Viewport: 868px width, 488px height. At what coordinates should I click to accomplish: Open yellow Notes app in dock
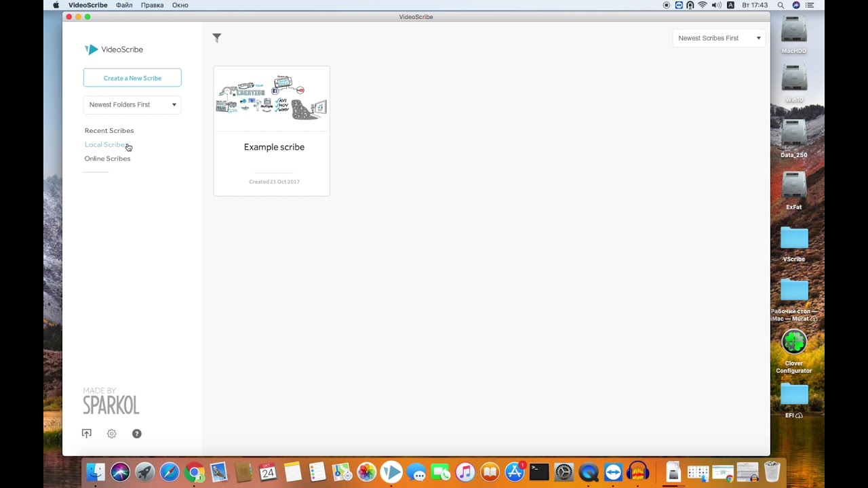[293, 472]
